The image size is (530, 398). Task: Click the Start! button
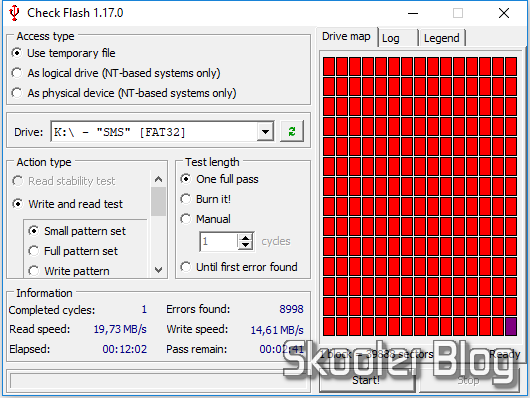click(x=366, y=380)
